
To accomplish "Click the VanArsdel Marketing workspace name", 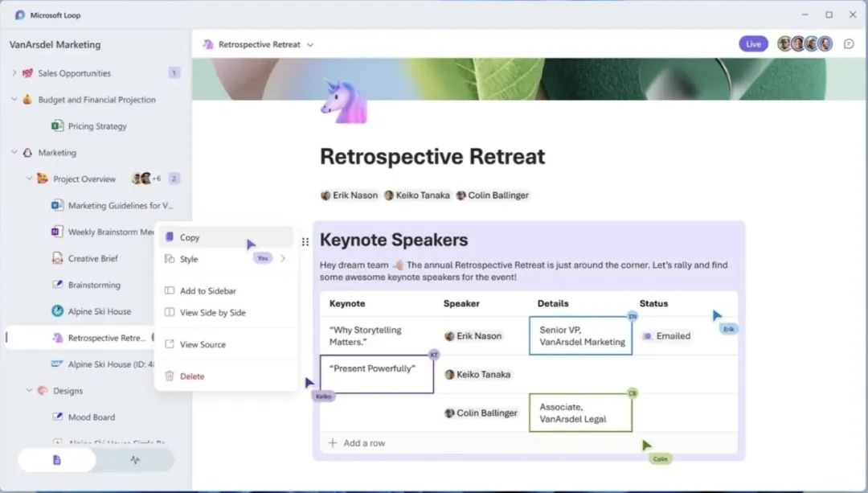I will [x=55, y=45].
